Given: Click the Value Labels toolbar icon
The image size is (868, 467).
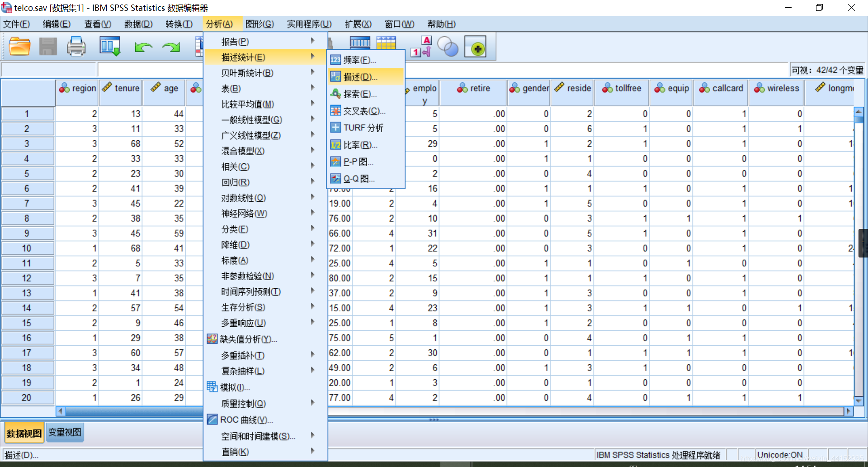Looking at the screenshot, I should click(x=421, y=47).
